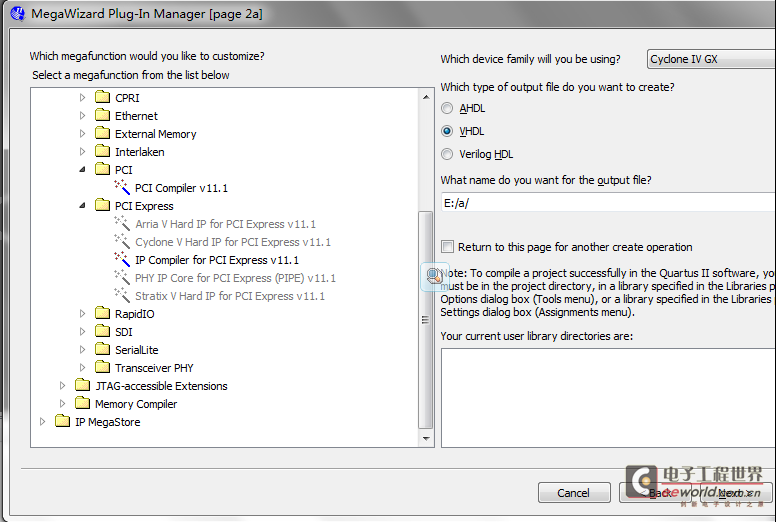
Task: Click the Cyclone V Hard IP wand icon
Action: coord(122,241)
